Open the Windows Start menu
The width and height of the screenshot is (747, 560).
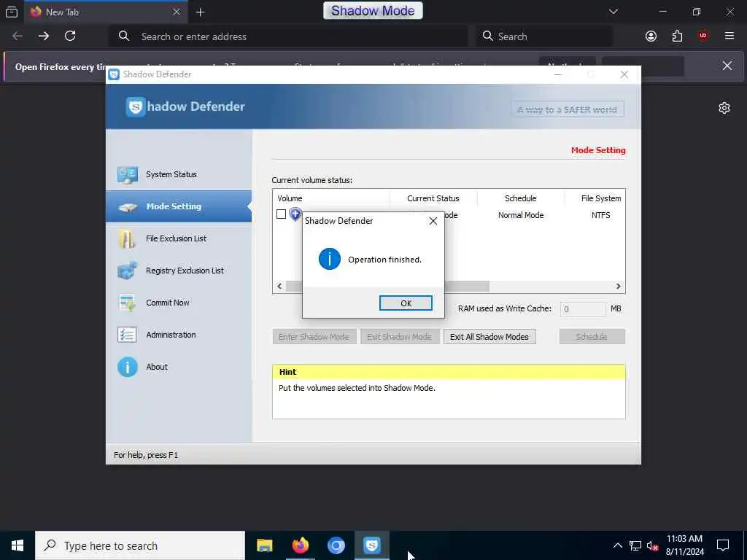18,545
